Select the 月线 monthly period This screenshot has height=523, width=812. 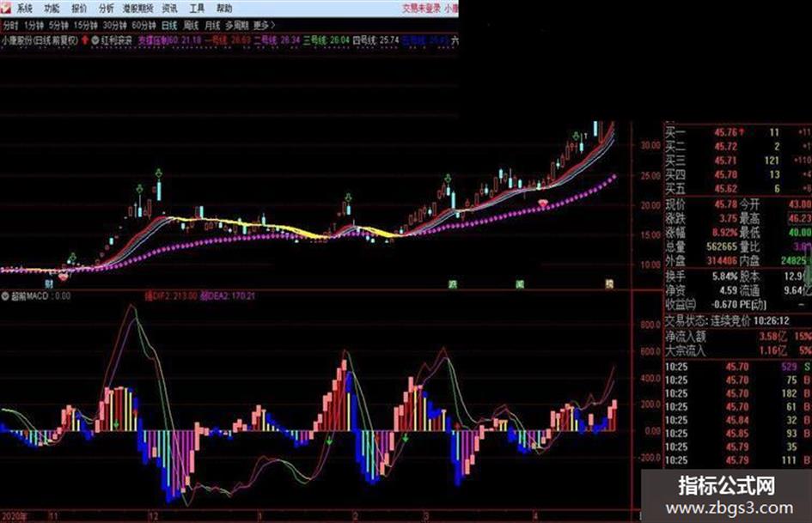pos(212,25)
